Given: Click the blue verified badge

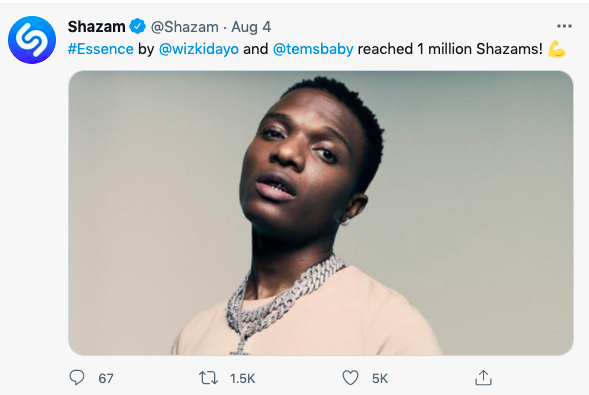Looking at the screenshot, I should tap(137, 26).
